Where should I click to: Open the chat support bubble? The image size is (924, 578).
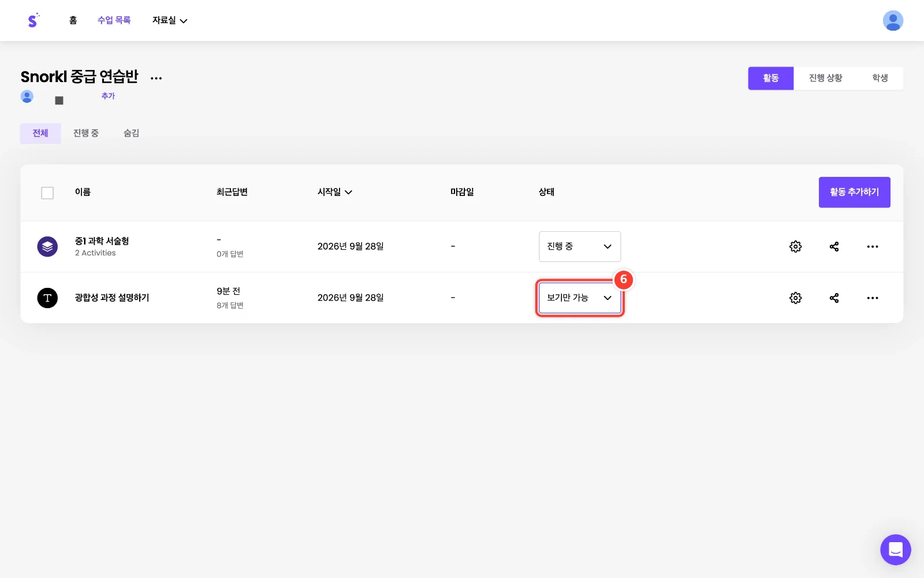click(x=895, y=550)
